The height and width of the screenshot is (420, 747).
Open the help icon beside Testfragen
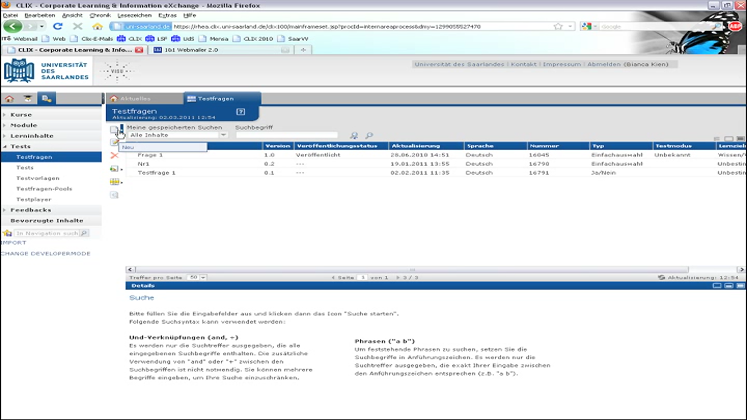240,112
